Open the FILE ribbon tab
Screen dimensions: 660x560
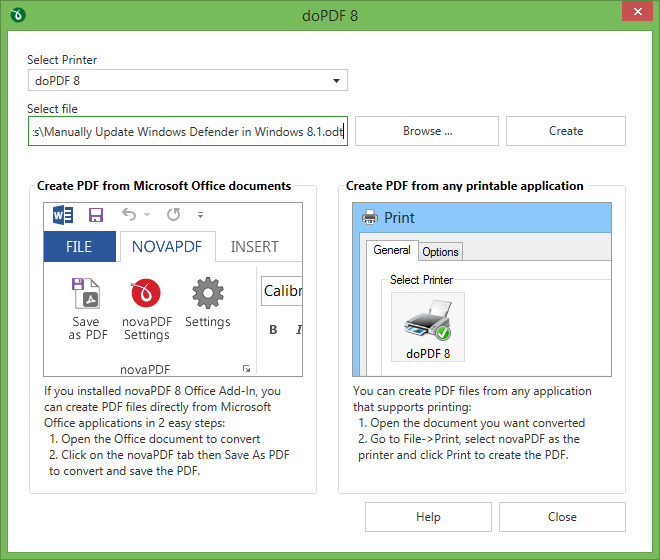tap(79, 247)
